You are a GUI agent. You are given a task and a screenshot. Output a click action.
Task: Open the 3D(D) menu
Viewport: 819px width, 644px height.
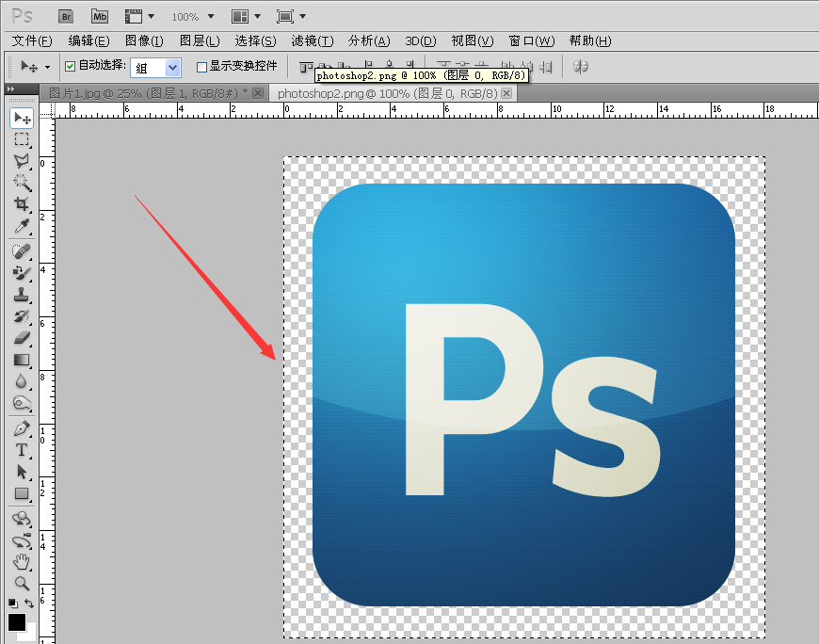421,40
